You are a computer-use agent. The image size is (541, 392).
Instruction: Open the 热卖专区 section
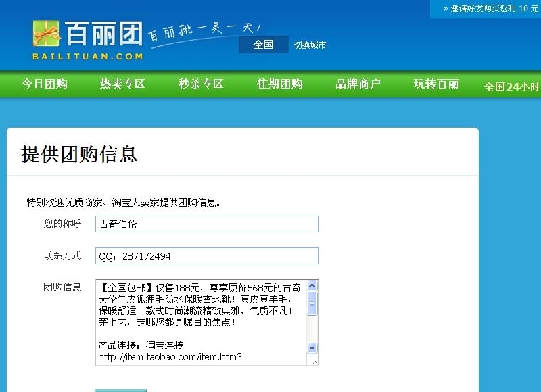(120, 83)
